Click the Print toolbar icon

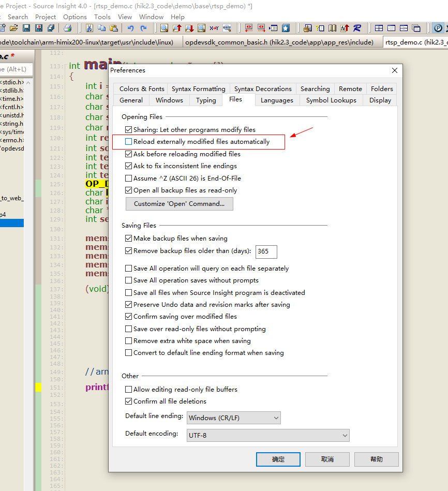point(67,28)
